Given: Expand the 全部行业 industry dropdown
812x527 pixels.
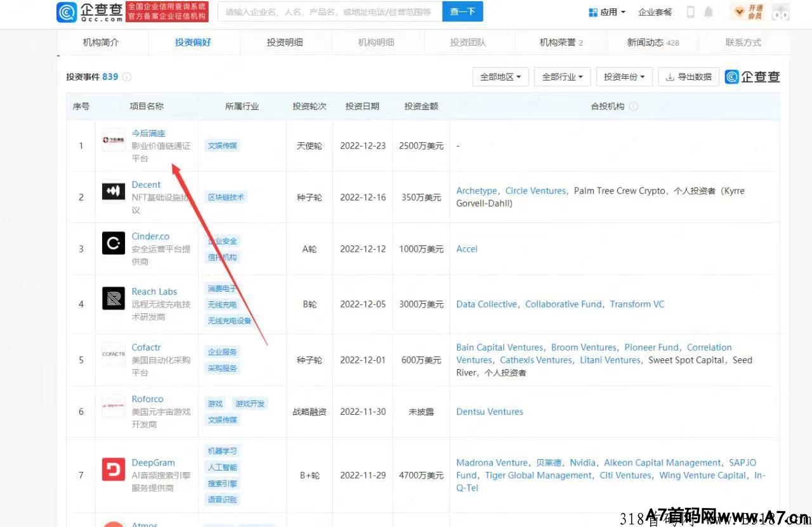Looking at the screenshot, I should coord(562,77).
